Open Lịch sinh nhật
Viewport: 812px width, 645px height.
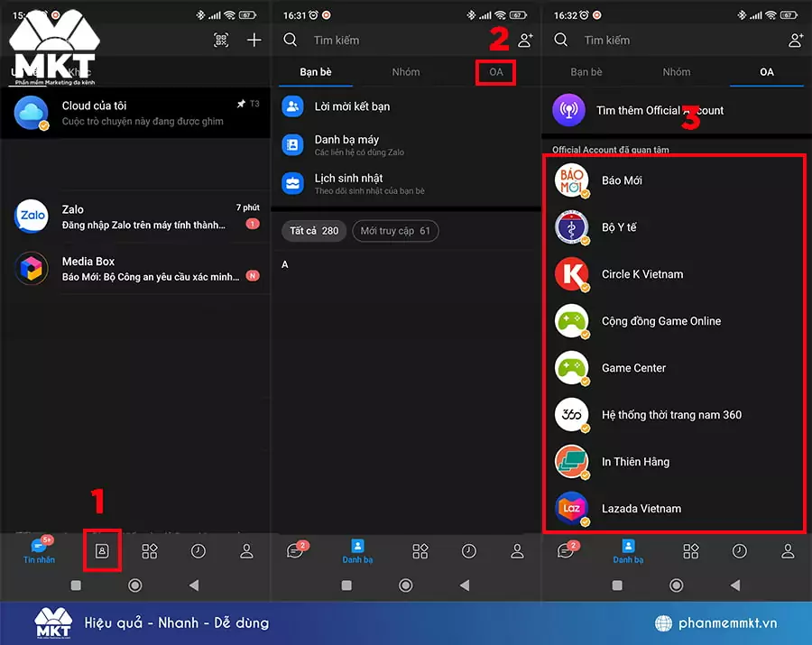pos(406,184)
